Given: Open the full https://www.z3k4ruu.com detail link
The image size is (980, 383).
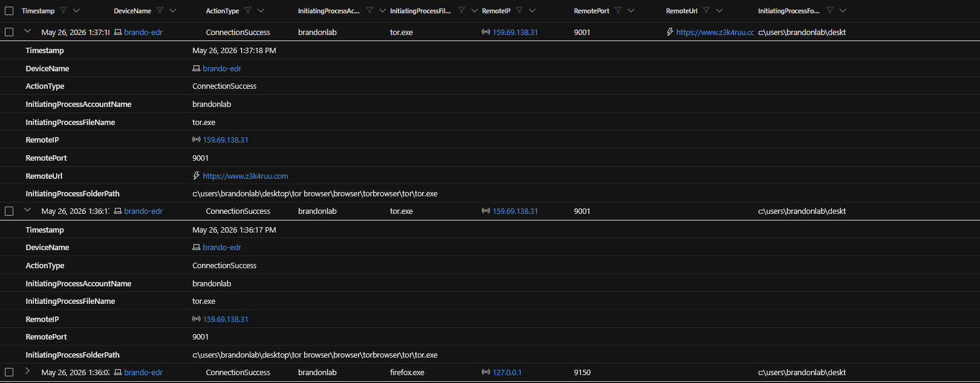Looking at the screenshot, I should [245, 176].
